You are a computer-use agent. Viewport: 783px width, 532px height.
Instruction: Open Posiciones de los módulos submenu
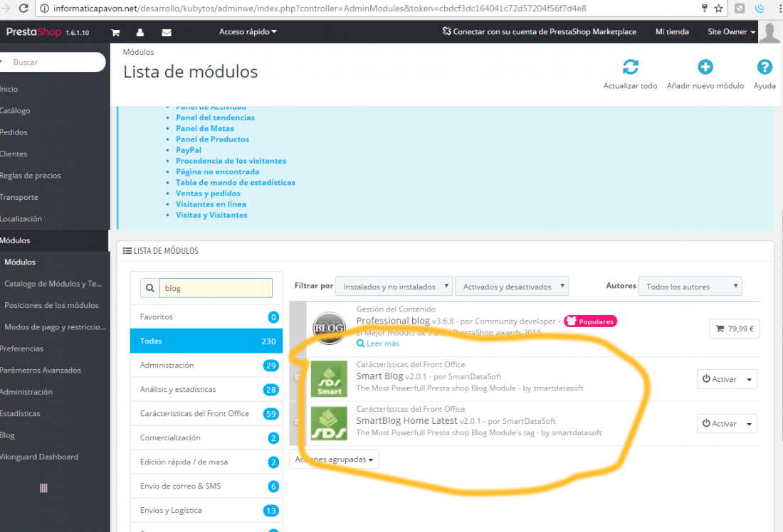(51, 305)
